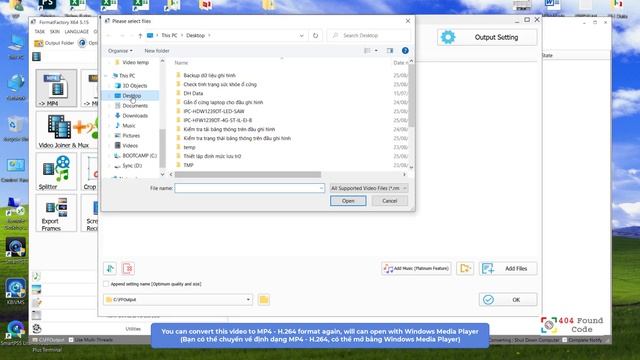The width and height of the screenshot is (640, 360).
Task: Collapse the This PC tree node
Action: (107, 76)
